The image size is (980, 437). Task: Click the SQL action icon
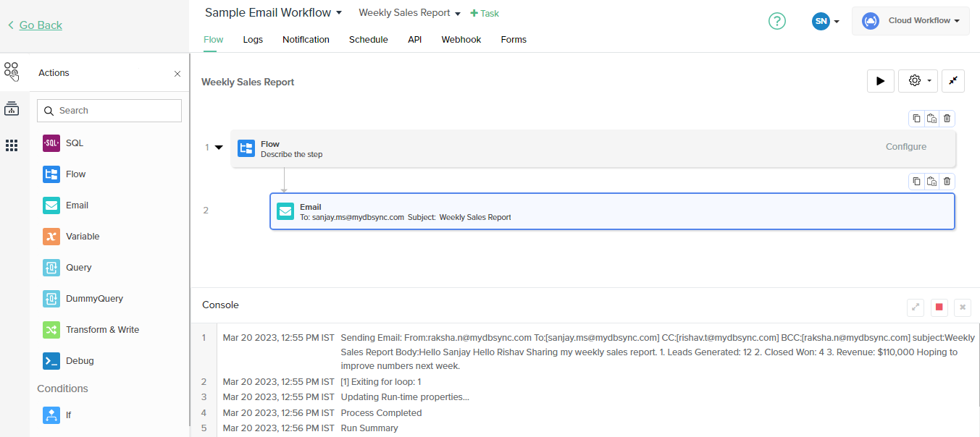(51, 143)
